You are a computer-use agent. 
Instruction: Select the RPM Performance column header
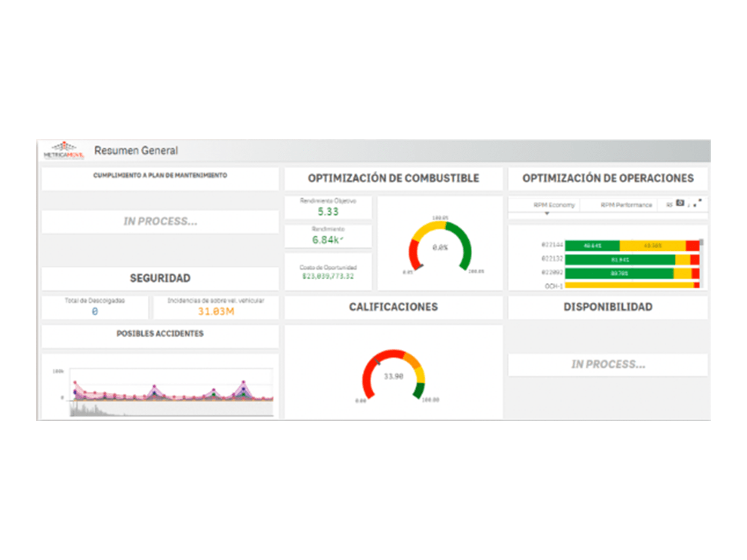click(625, 205)
